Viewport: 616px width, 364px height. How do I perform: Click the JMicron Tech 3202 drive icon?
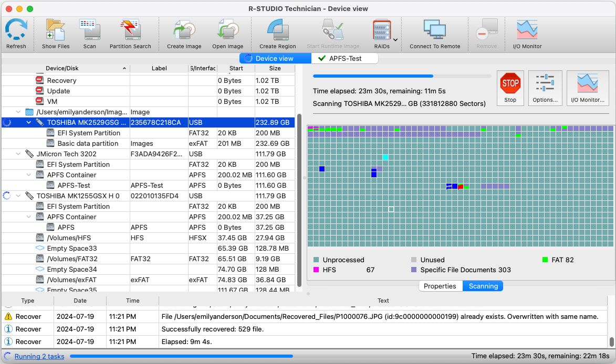(x=29, y=154)
